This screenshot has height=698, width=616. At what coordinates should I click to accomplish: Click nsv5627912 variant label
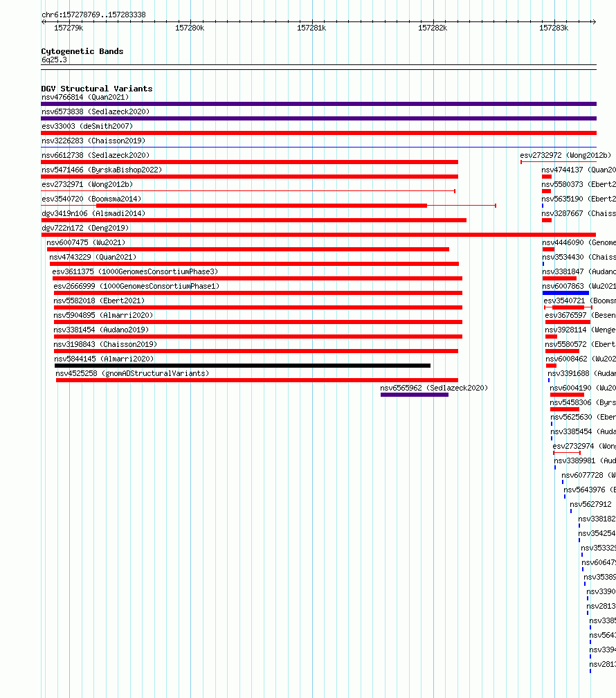(x=590, y=504)
